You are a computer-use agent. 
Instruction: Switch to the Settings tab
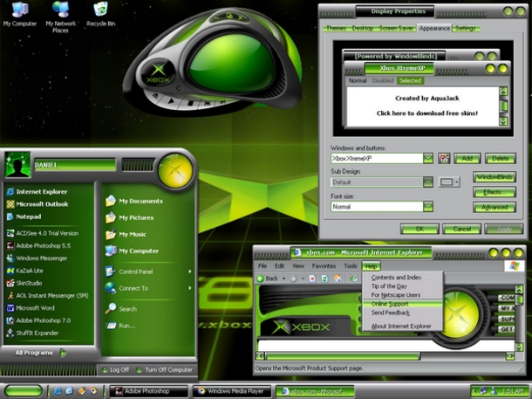(x=465, y=29)
